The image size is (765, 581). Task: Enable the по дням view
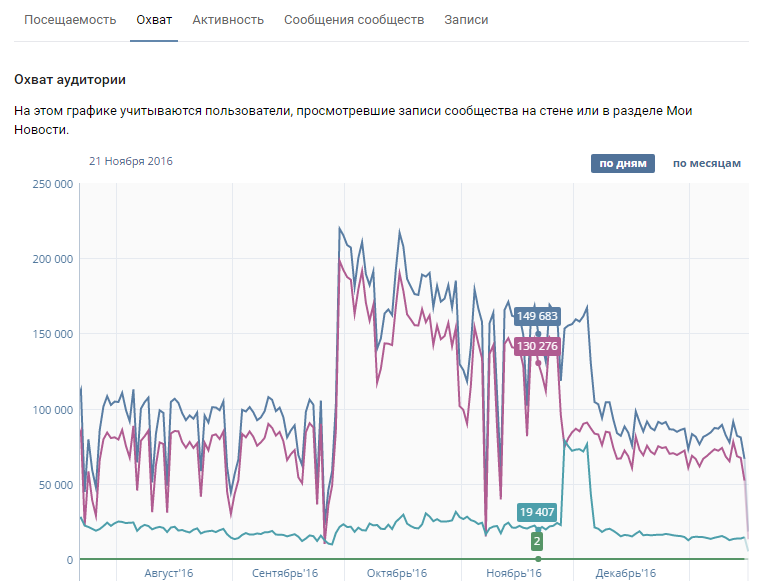pos(622,164)
